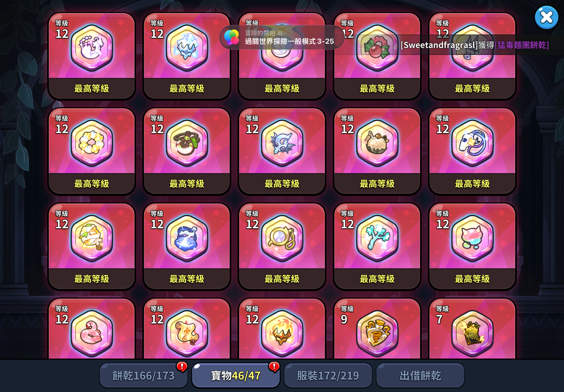
Task: Select the blue dragon horn treasure
Action: [282, 143]
